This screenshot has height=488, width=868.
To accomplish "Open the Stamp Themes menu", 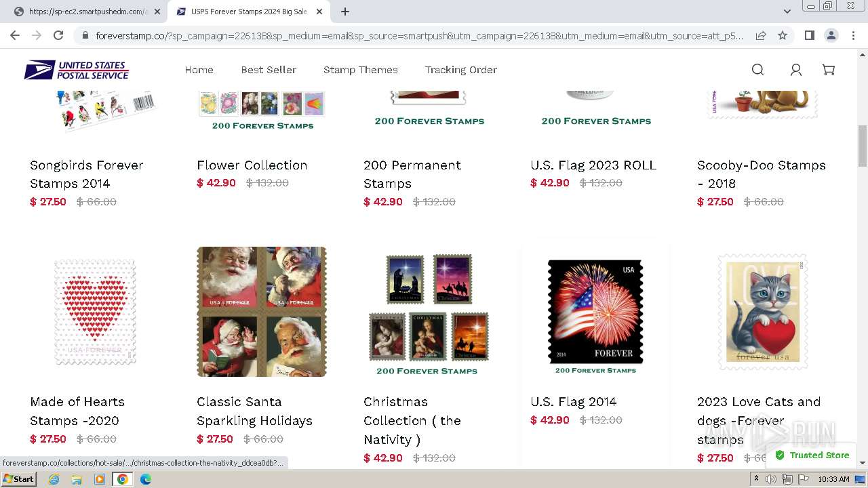I will [x=361, y=70].
